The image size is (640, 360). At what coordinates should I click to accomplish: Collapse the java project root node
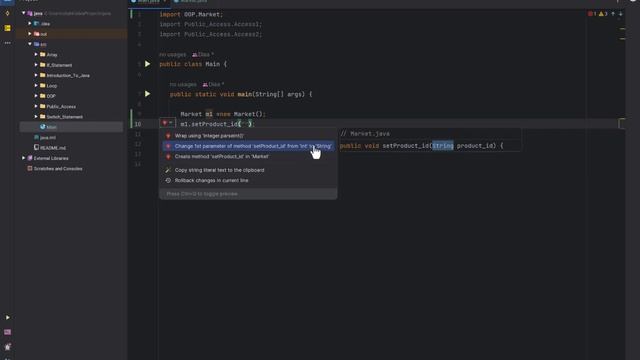23,13
